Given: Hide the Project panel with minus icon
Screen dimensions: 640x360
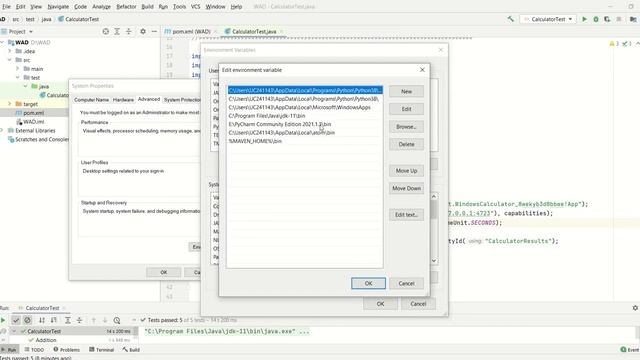Looking at the screenshot, I should click(x=154, y=31).
